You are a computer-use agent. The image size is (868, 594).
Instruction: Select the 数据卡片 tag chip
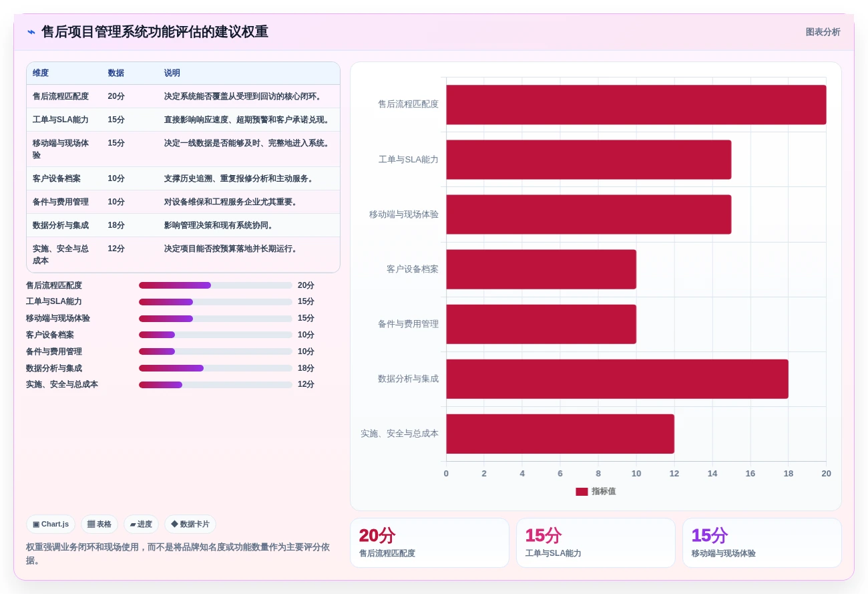click(x=190, y=525)
